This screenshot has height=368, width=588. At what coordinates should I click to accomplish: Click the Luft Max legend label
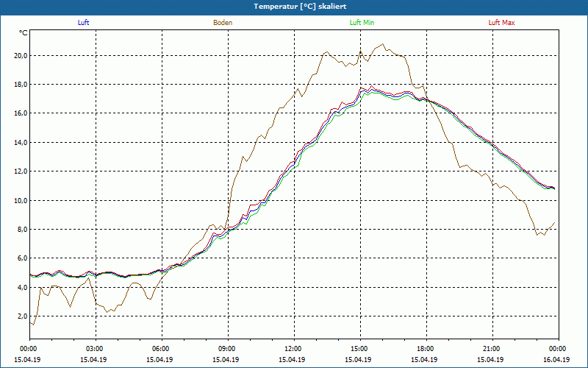[x=501, y=23]
